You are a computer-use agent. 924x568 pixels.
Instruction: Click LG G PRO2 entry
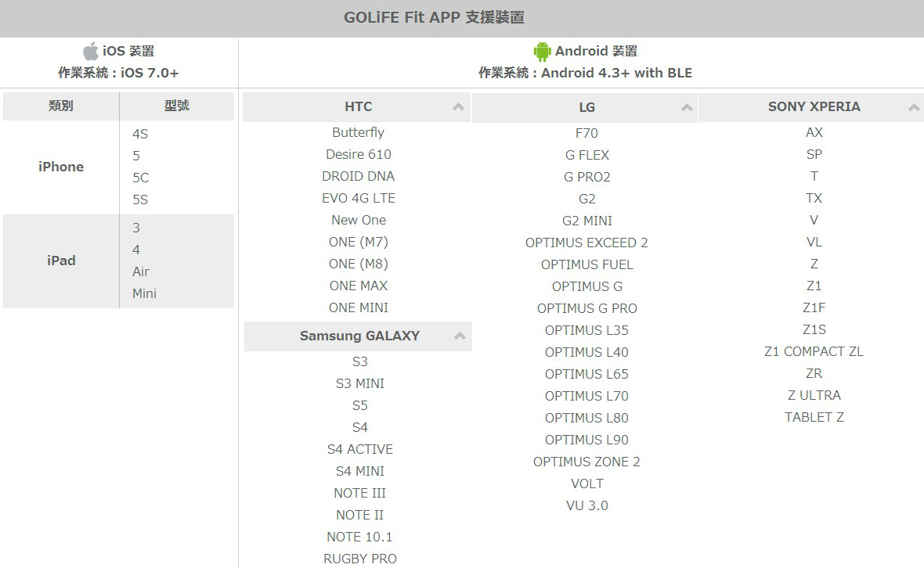click(587, 177)
